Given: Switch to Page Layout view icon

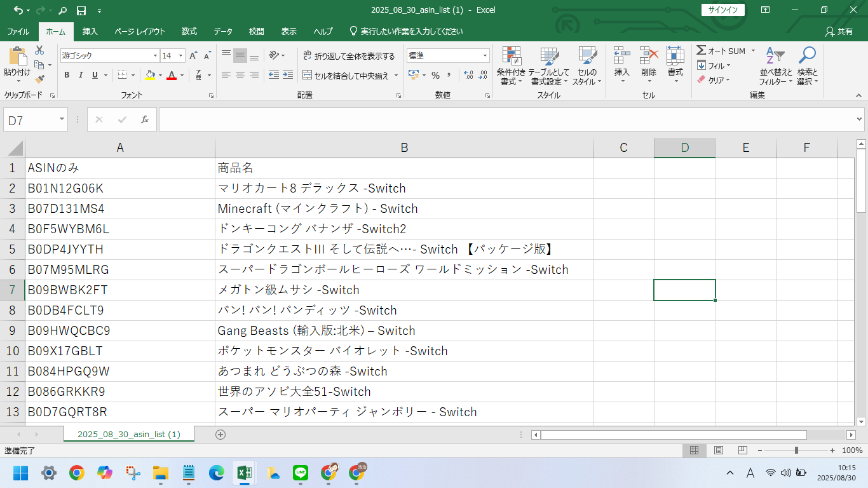Looking at the screenshot, I should (x=719, y=451).
